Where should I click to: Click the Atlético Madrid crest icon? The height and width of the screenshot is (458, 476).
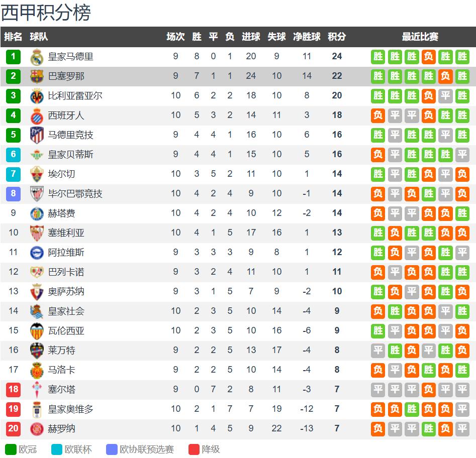[37, 135]
